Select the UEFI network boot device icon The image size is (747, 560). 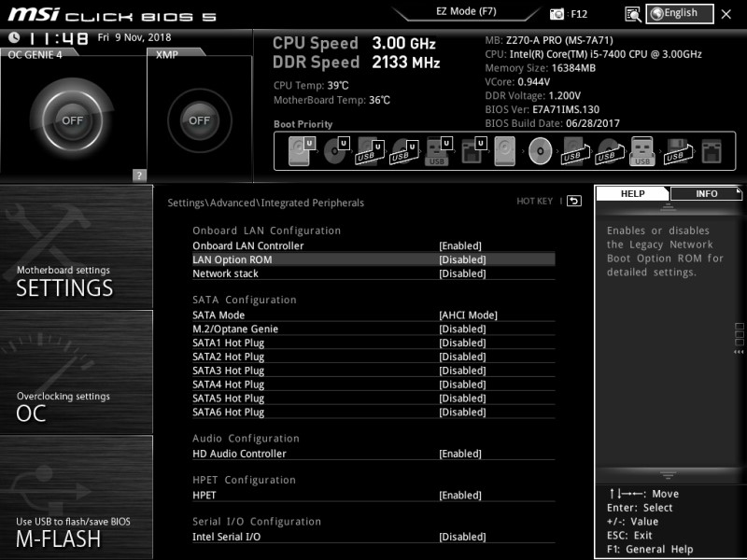click(x=473, y=151)
